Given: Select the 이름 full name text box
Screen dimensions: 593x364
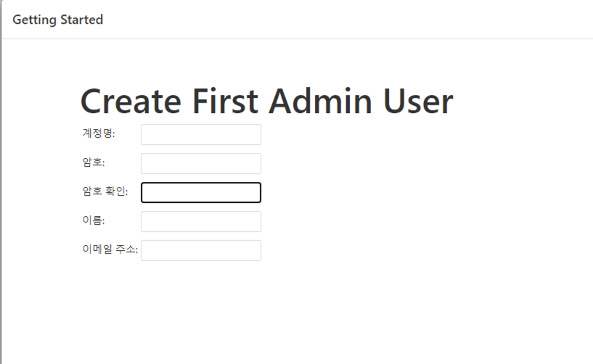Looking at the screenshot, I should [x=201, y=221].
